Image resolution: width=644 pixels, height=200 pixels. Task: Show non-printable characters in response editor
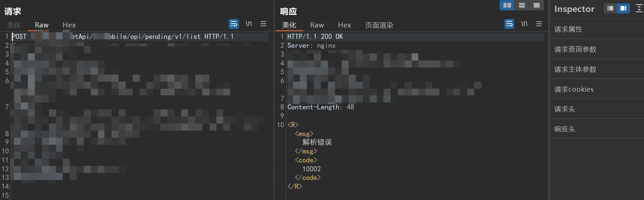(524, 24)
